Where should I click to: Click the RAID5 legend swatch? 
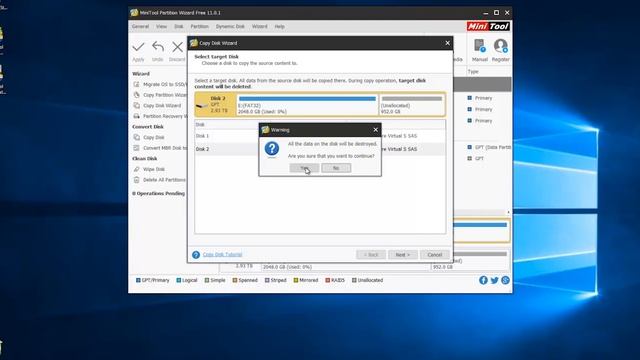click(x=327, y=280)
